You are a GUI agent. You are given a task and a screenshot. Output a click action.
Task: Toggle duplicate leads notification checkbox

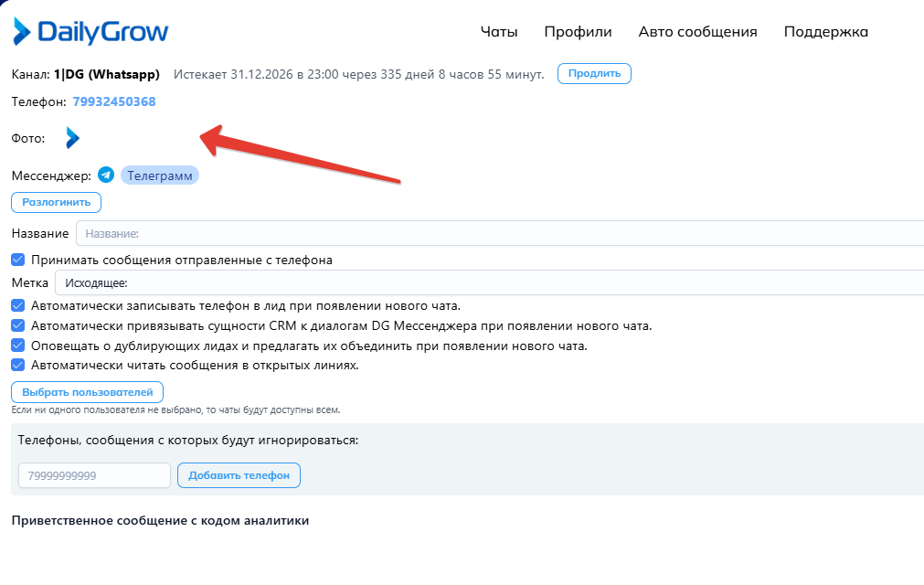pyautogui.click(x=18, y=346)
